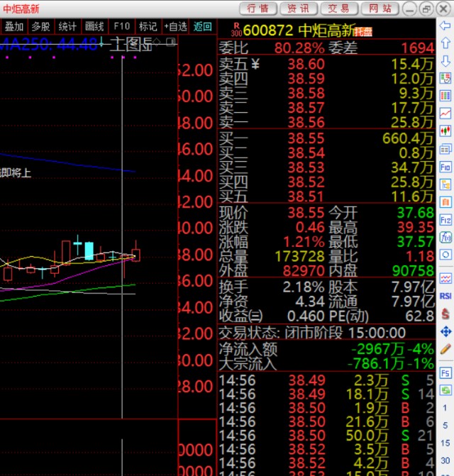
Task: Click the trade row with volume 21.6万
Action: click(x=326, y=422)
